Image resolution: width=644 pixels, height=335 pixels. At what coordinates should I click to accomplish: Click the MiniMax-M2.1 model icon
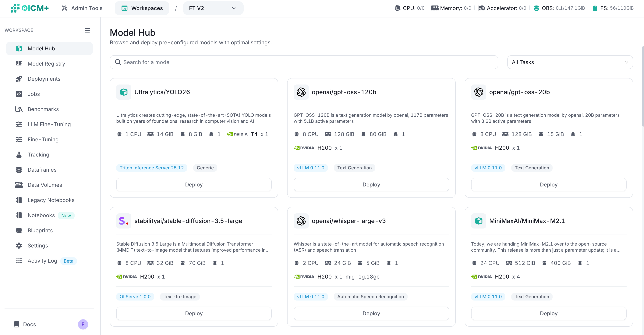pyautogui.click(x=479, y=221)
